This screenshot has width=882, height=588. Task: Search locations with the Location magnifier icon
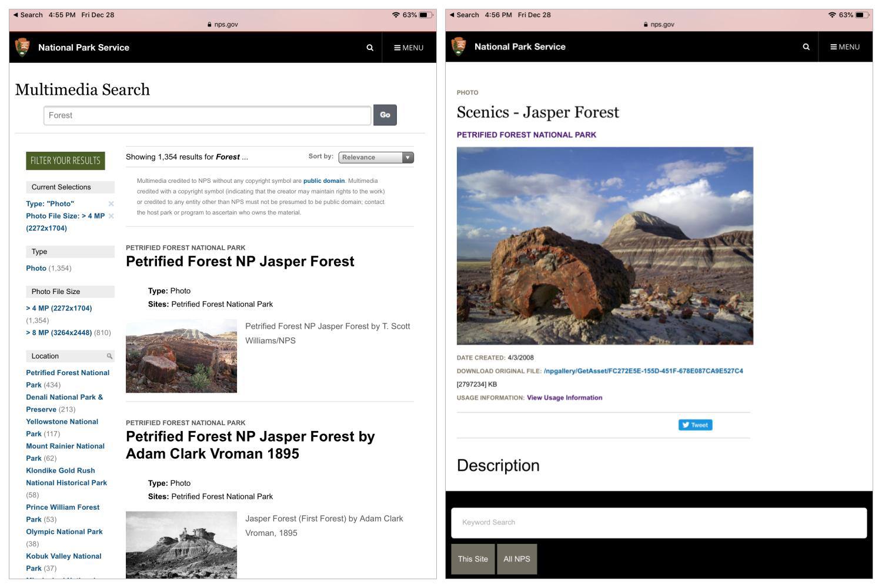[x=109, y=356]
